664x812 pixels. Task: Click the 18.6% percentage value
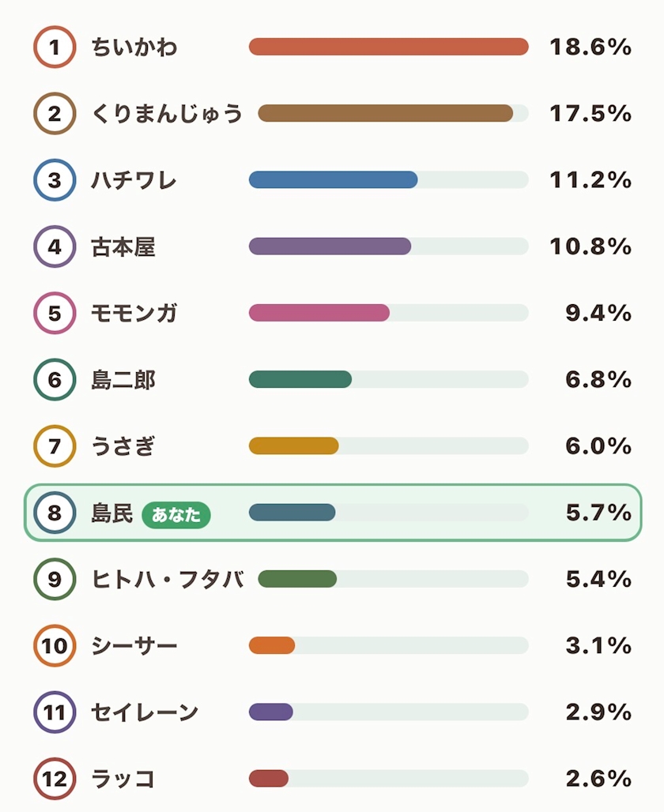point(590,47)
